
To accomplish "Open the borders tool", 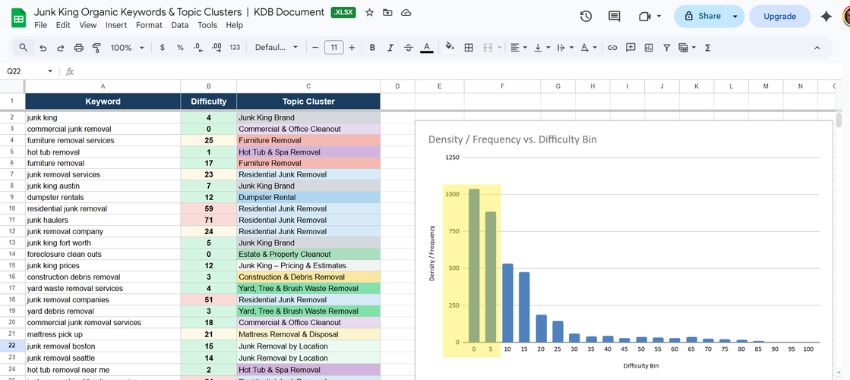I will 469,48.
